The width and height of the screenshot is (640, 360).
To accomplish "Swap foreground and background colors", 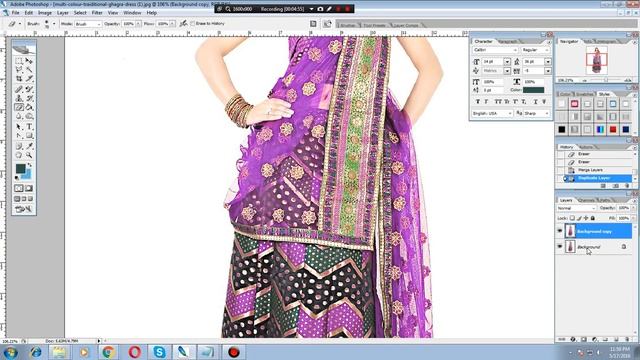I will click(29, 165).
